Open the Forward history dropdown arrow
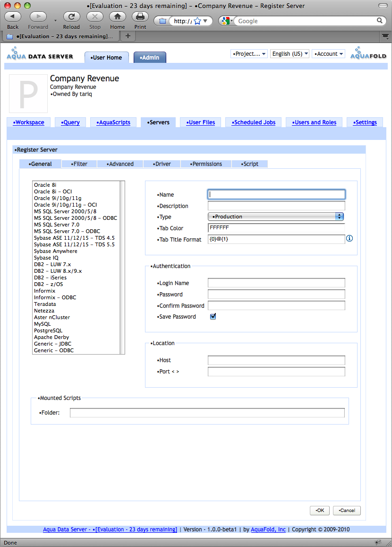This screenshot has height=547, width=392. point(55,21)
